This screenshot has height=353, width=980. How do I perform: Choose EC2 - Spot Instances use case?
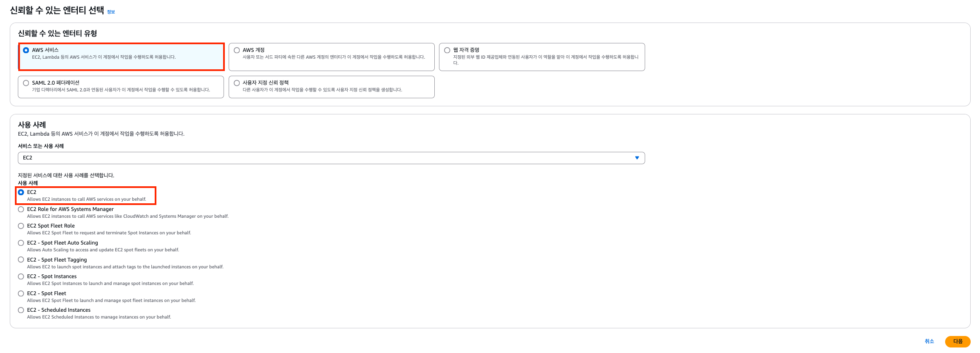point(21,276)
